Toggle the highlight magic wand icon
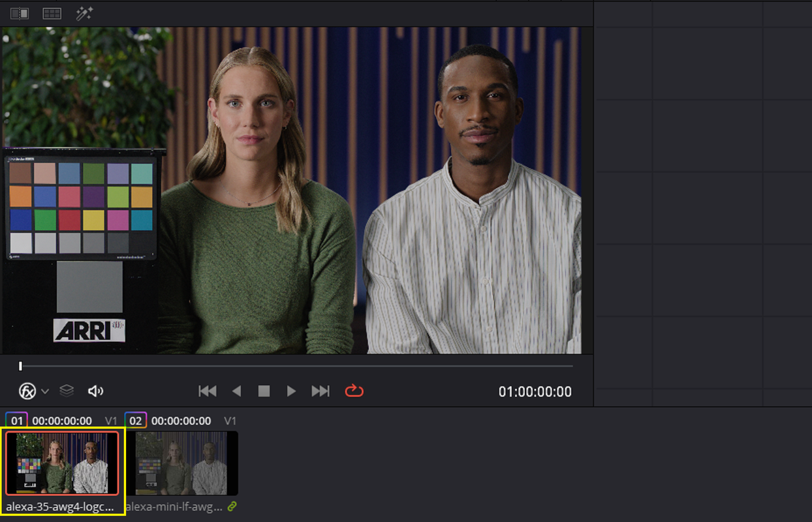The height and width of the screenshot is (522, 812). (84, 13)
